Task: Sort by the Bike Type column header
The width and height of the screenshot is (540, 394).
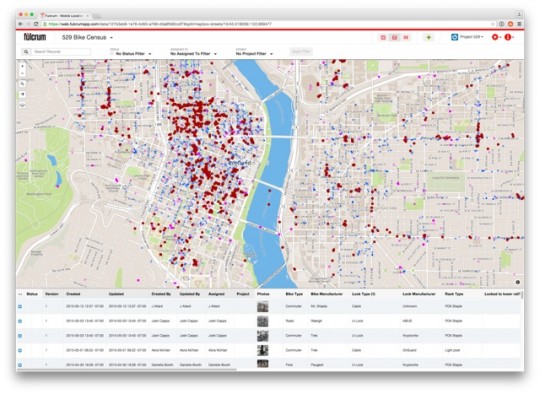Action: click(294, 294)
